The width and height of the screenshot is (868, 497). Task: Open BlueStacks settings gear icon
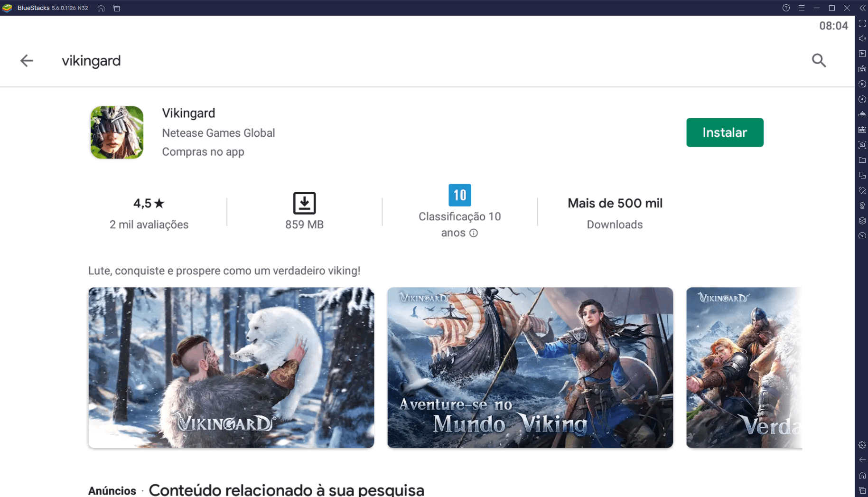tap(862, 445)
